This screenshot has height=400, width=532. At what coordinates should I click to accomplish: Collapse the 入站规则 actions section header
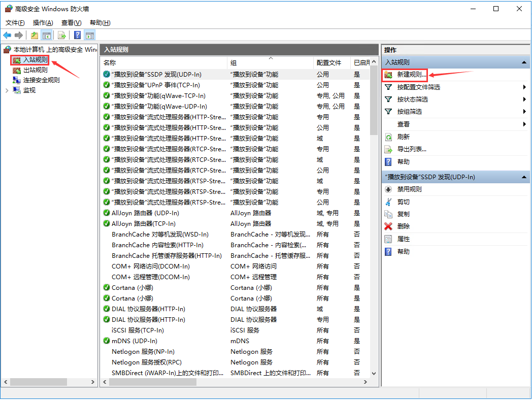524,62
